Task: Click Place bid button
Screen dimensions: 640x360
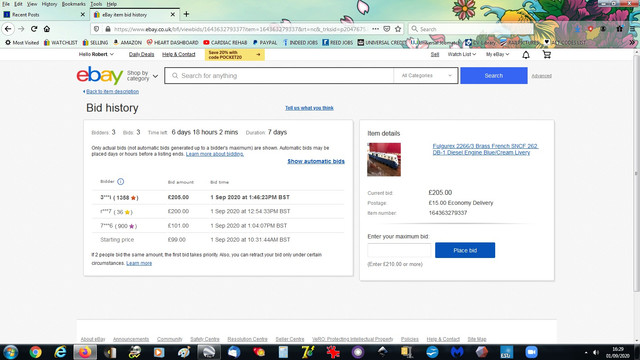Action: coord(465,250)
